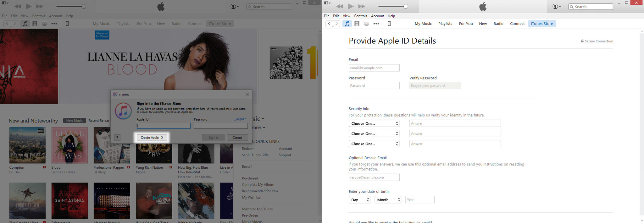Switch to My Music tab in right window

[x=423, y=24]
